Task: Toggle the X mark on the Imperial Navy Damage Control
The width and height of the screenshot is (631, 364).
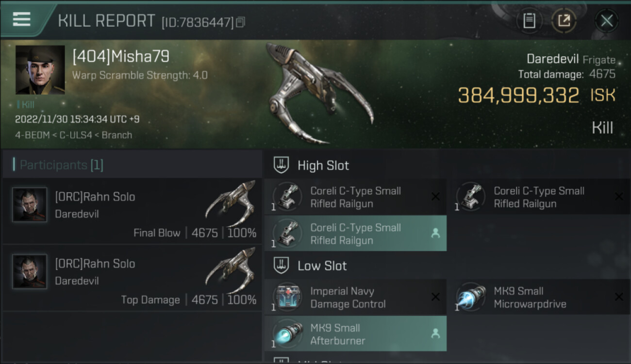Action: point(435,297)
